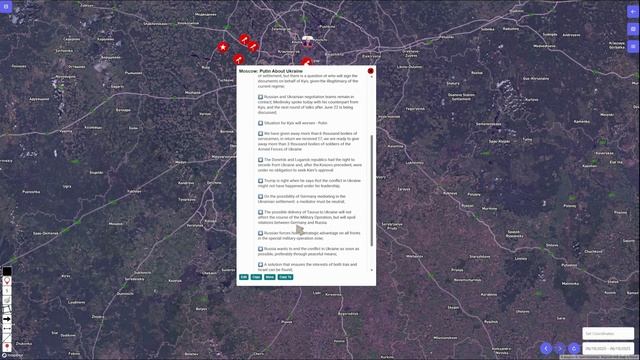The image size is (640, 360).
Task: Click the popup title Moscow: Putin About Ukraine
Action: (x=271, y=71)
